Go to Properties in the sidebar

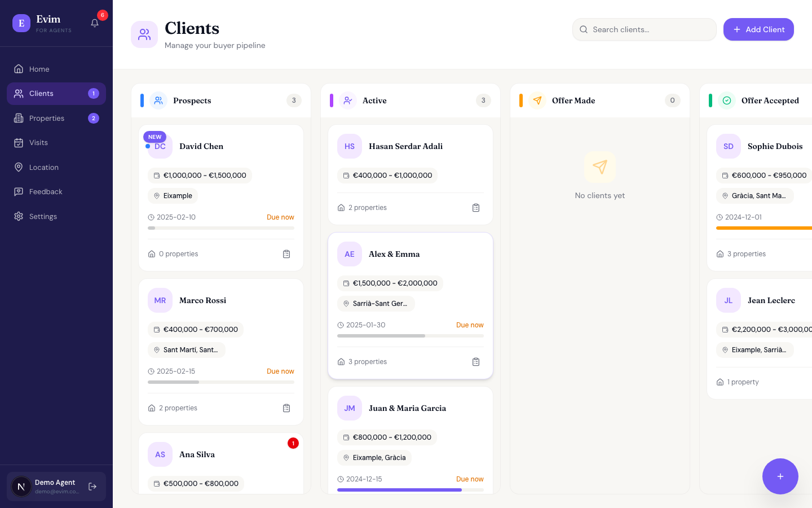coord(47,118)
